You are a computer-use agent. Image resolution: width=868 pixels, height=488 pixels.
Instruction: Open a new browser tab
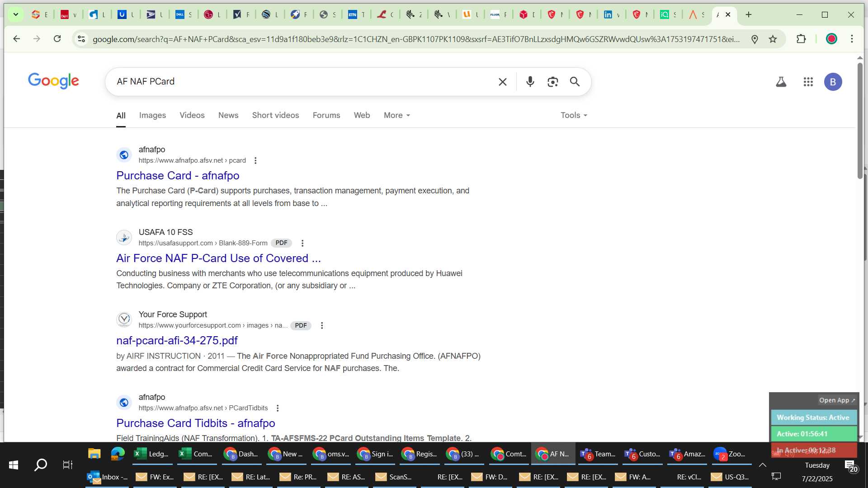tap(749, 14)
